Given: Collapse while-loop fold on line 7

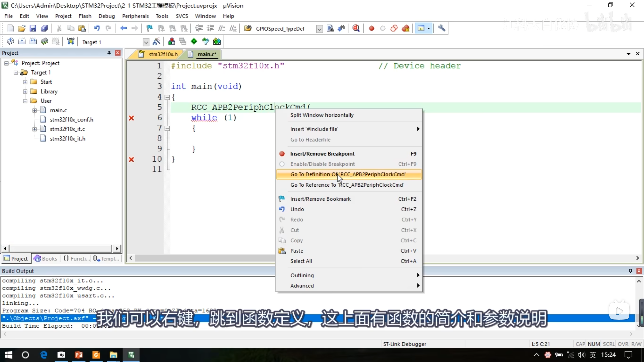Looking at the screenshot, I should (167, 128).
